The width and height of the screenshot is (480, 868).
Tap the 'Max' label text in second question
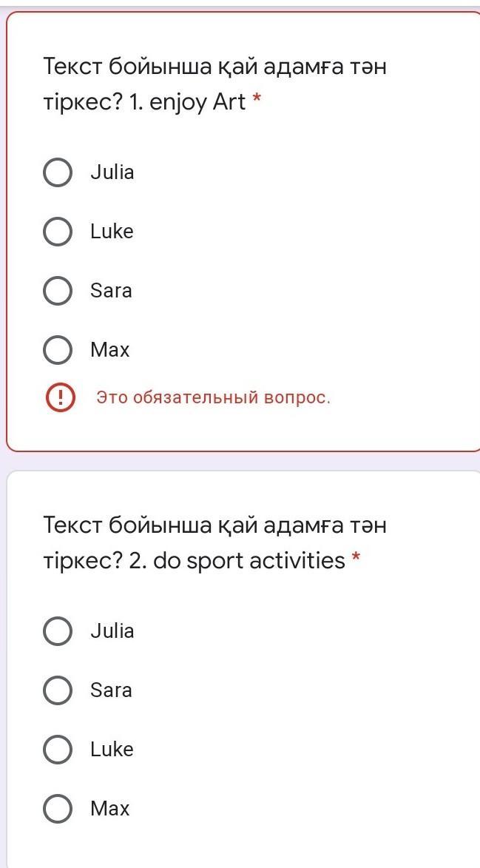(x=109, y=809)
